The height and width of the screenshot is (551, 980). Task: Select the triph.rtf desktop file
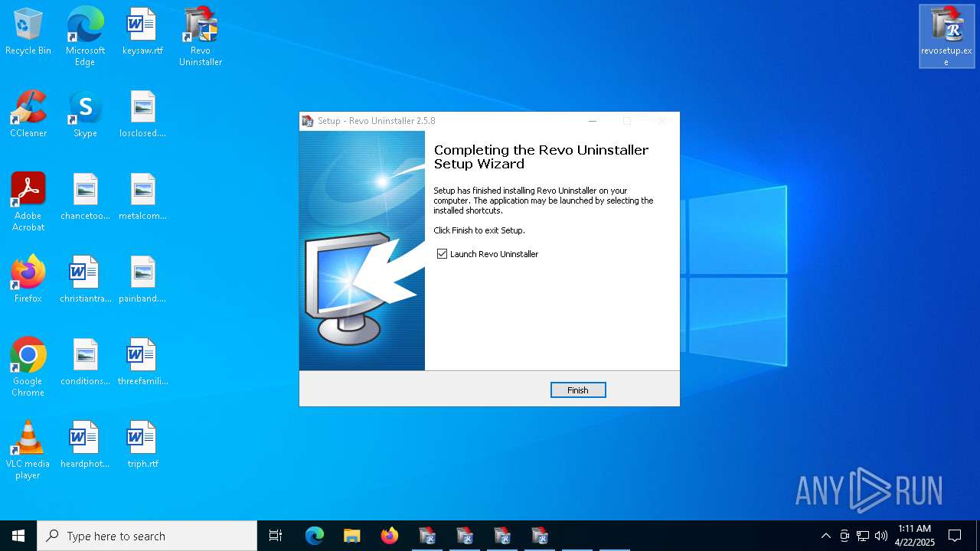[x=142, y=445]
